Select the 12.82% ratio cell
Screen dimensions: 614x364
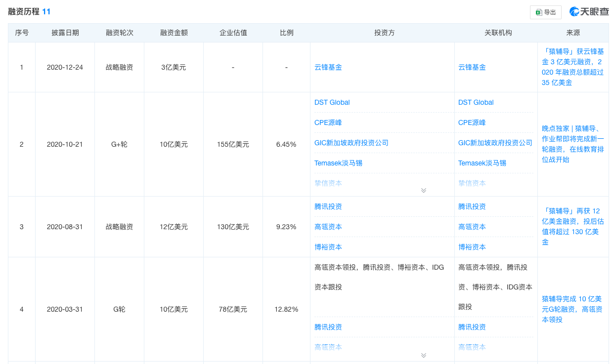(286, 309)
